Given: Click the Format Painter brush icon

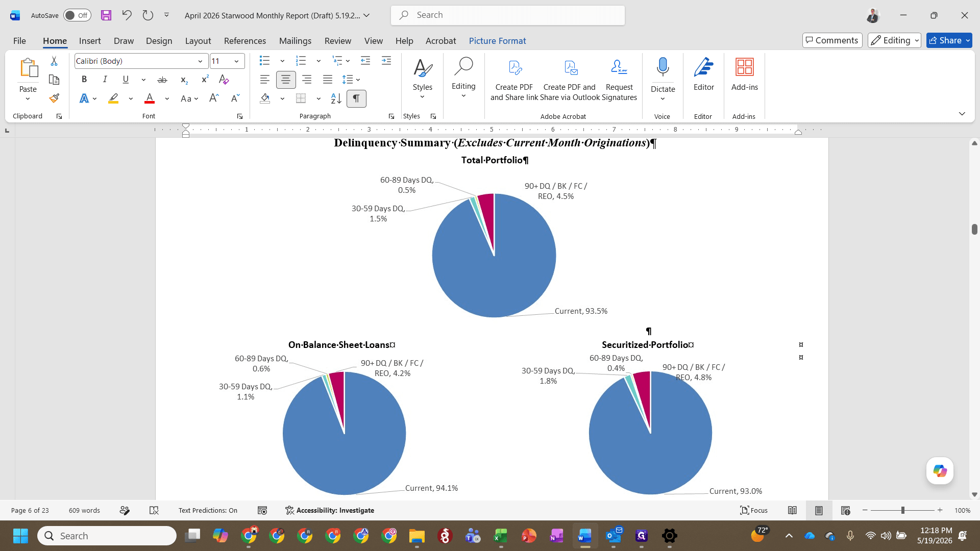Looking at the screenshot, I should click(54, 98).
